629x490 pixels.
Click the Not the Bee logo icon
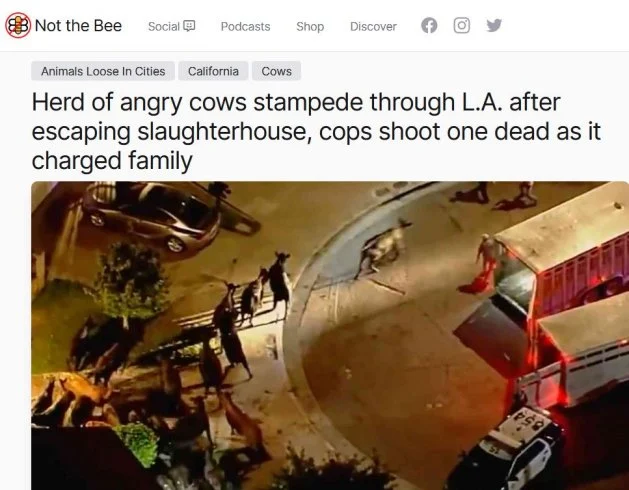pos(18,25)
